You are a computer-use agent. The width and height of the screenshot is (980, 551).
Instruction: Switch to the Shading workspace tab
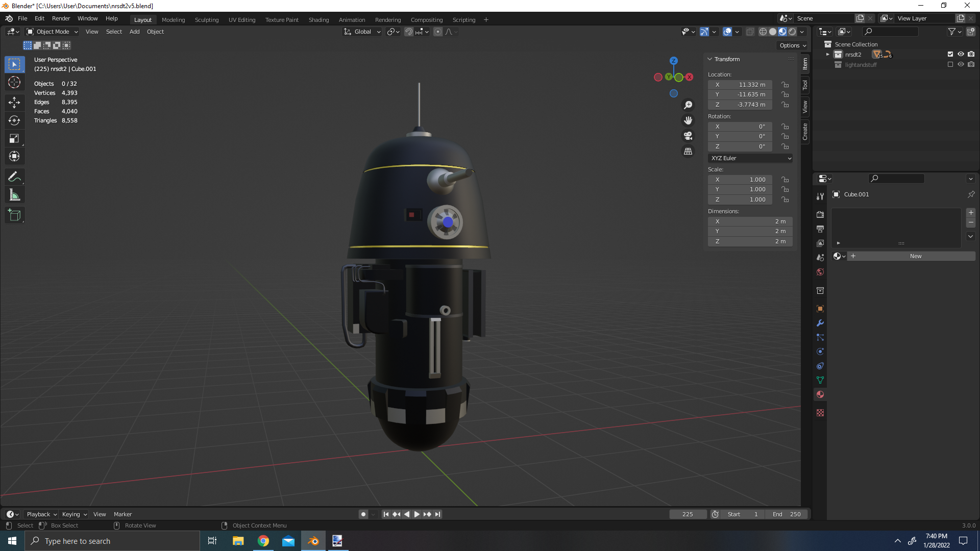318,20
